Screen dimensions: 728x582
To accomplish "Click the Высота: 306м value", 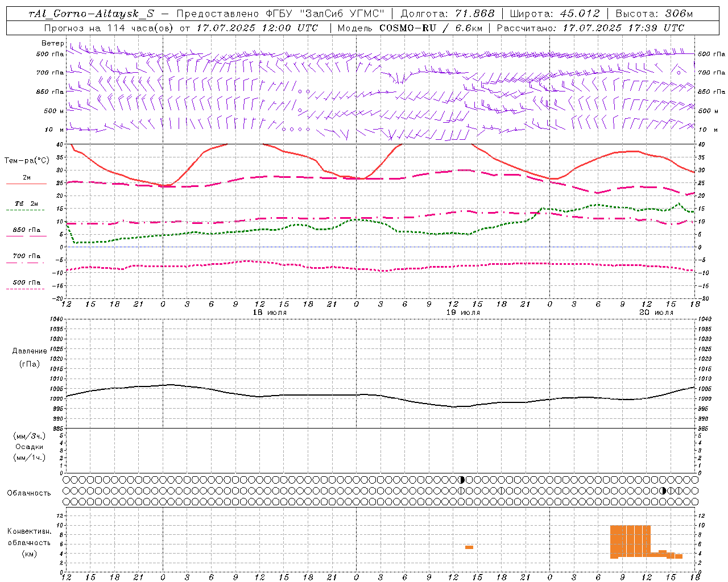I will coord(655,14).
